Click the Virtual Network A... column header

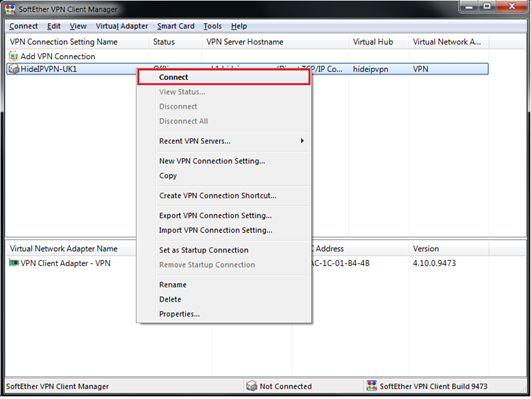pos(448,42)
